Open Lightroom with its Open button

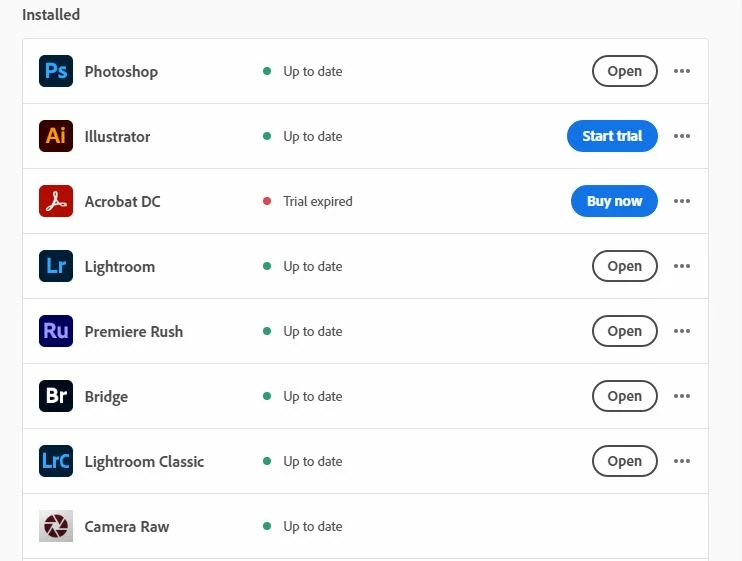(625, 266)
